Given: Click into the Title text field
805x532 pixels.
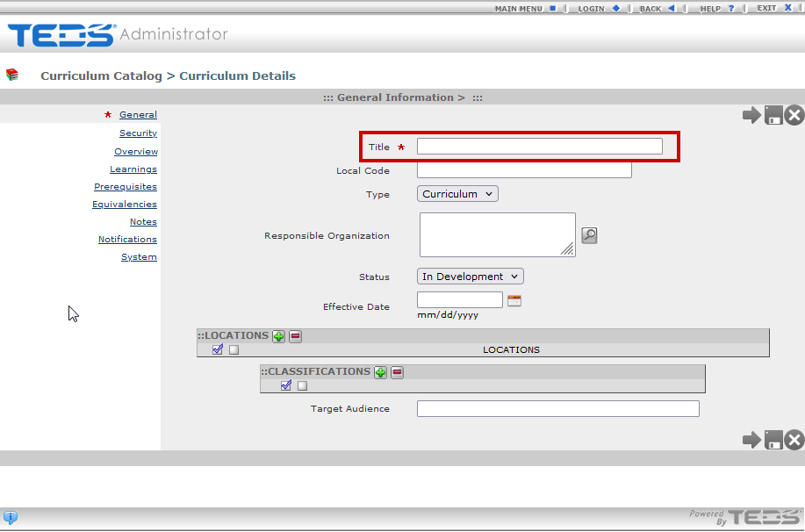Looking at the screenshot, I should (539, 147).
